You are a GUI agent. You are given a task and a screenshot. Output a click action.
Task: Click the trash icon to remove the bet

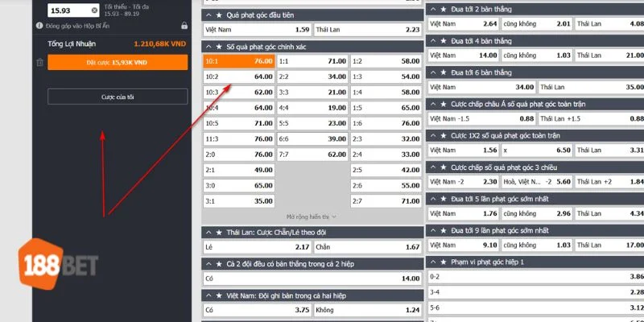click(40, 62)
